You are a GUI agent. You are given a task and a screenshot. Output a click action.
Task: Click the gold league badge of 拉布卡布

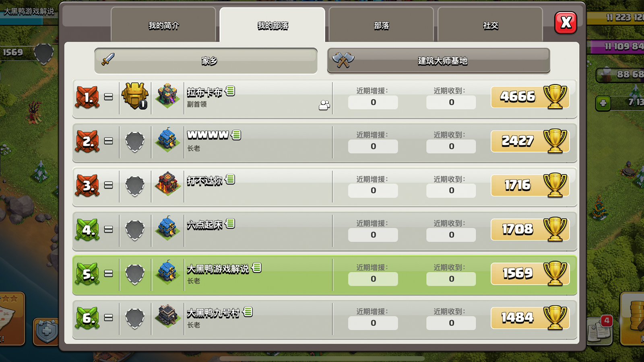click(135, 96)
